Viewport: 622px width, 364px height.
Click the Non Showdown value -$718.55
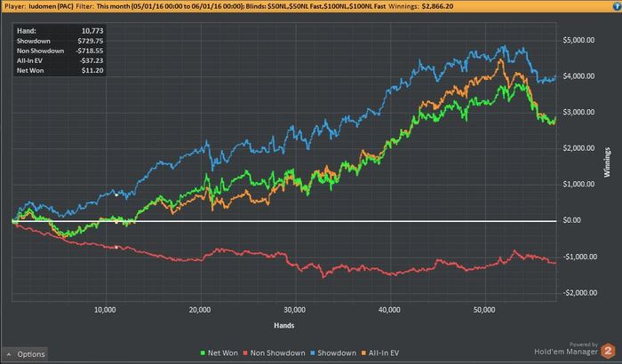(90, 51)
